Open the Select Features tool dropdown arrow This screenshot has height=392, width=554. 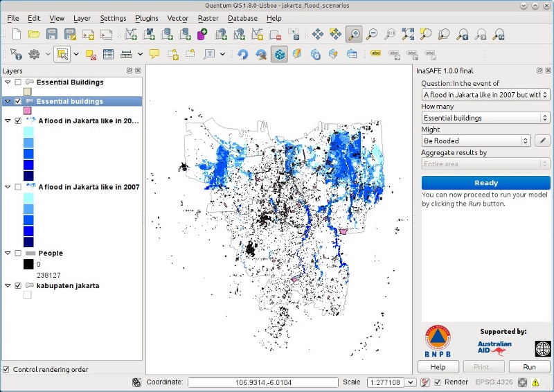click(76, 54)
